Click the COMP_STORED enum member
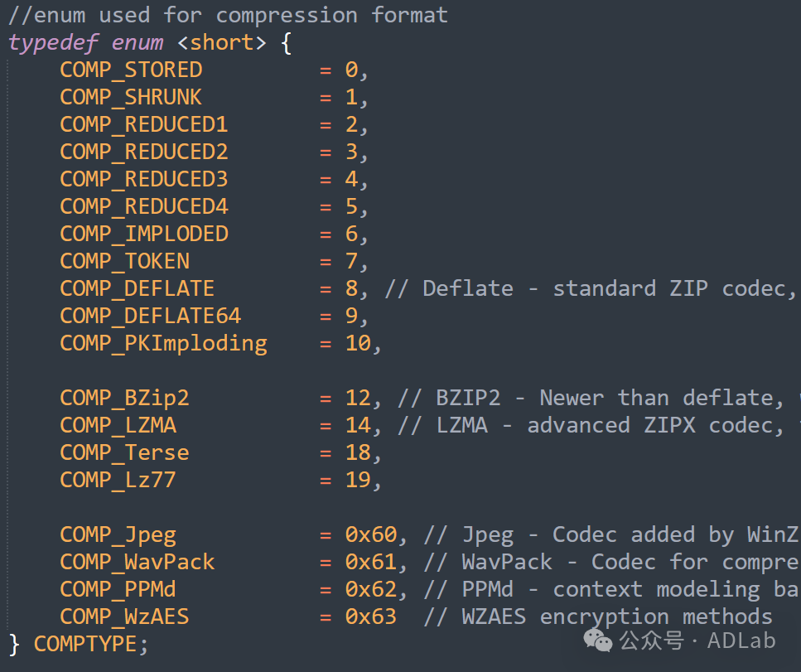Screen dimensions: 801x672 (131, 70)
